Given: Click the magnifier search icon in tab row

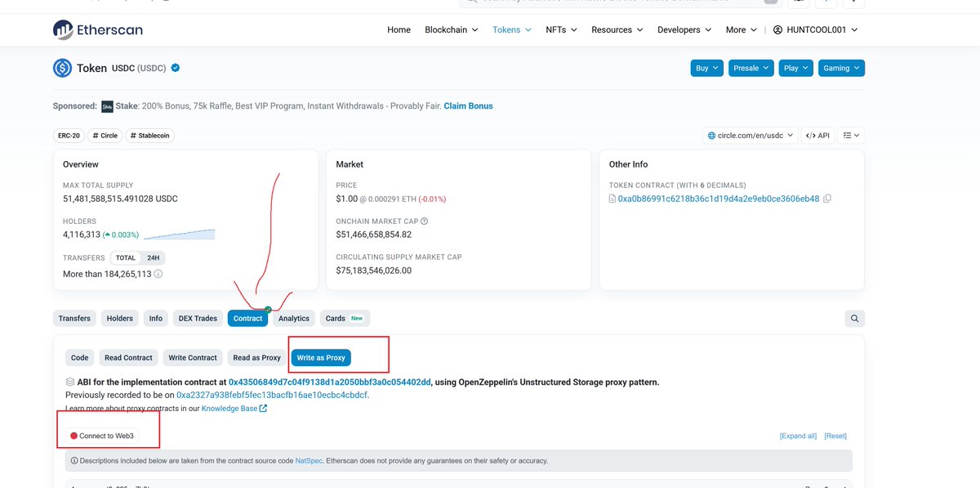Looking at the screenshot, I should [x=854, y=318].
